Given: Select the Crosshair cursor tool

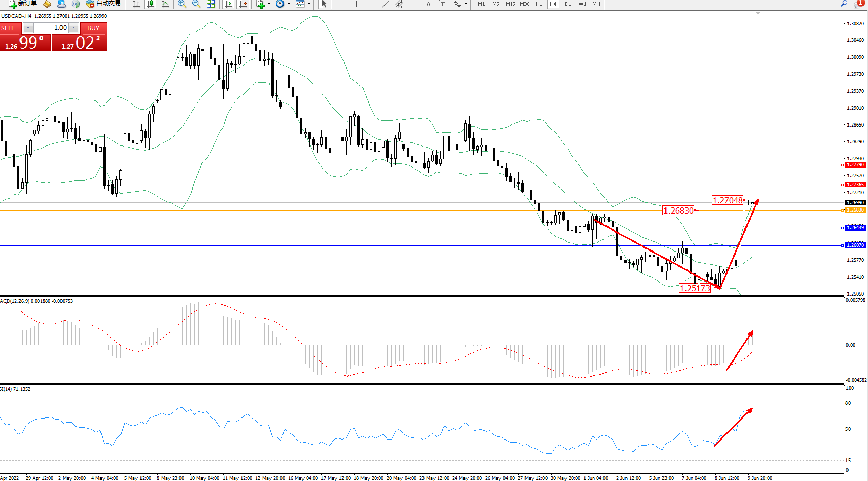Looking at the screenshot, I should click(339, 4).
